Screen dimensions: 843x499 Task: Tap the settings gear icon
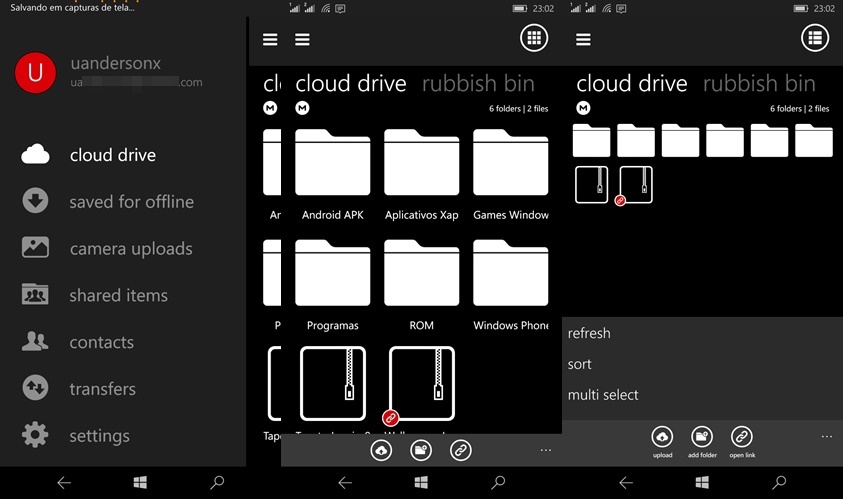(x=35, y=434)
